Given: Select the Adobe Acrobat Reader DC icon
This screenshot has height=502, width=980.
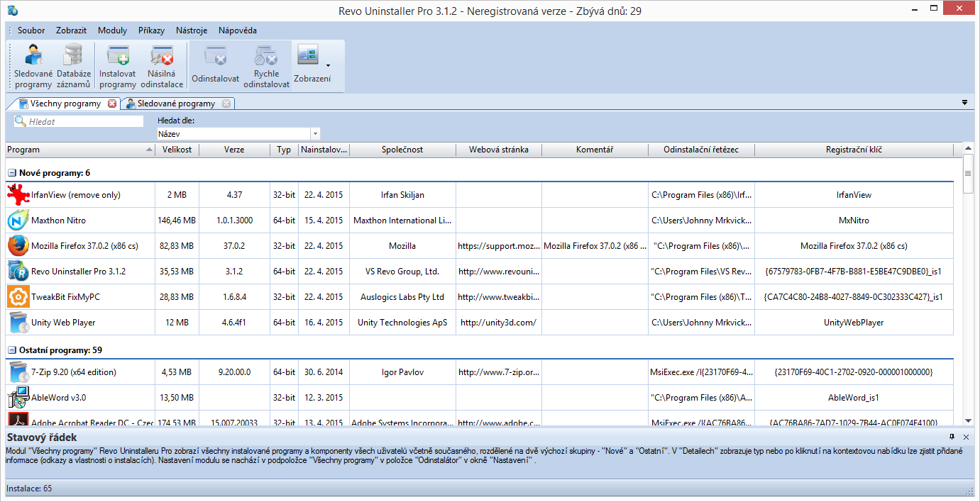Looking at the screenshot, I should point(18,419).
